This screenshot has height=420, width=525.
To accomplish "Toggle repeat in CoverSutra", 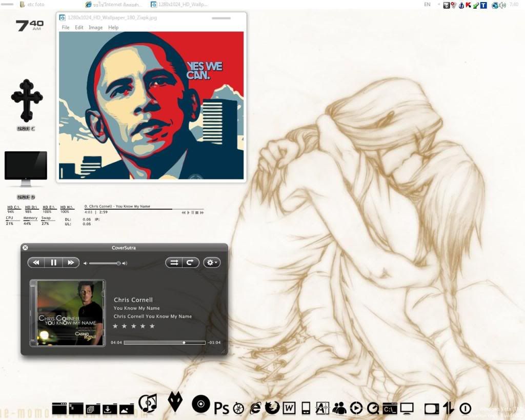I will click(191, 263).
